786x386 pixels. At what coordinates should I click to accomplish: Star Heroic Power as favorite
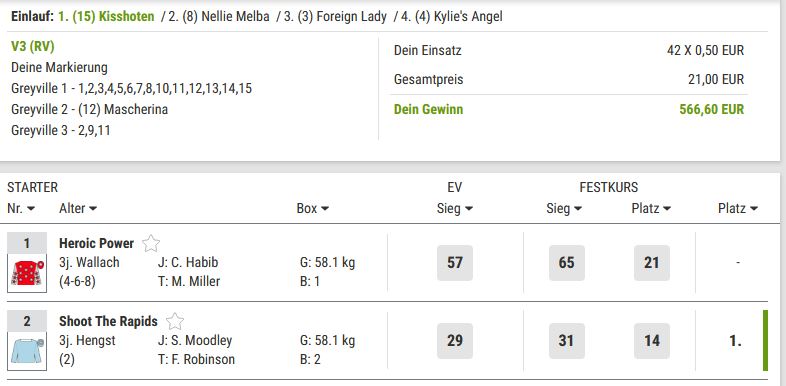(x=151, y=244)
